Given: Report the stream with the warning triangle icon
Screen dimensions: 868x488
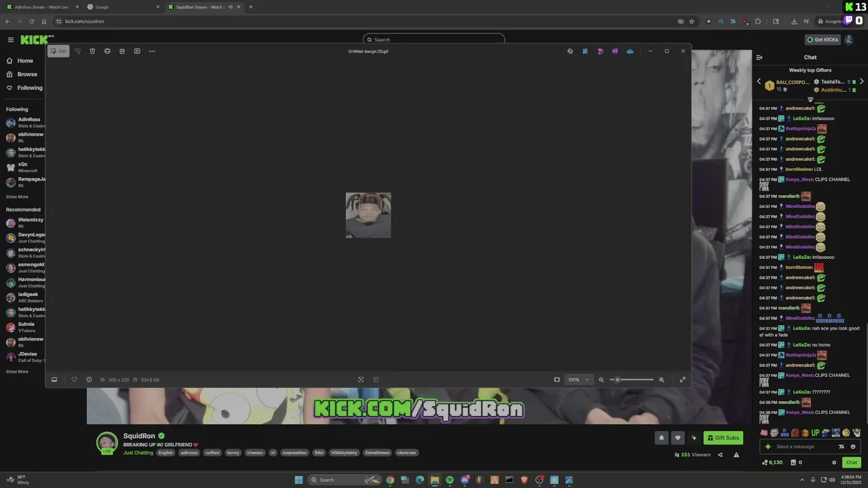Looking at the screenshot, I should coord(736,455).
